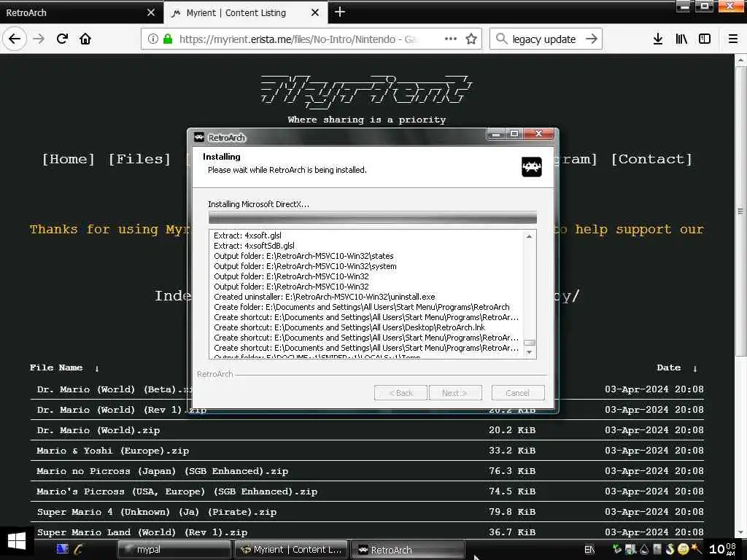Viewport: 747px width, 560px height.
Task: Go back using the browser back arrow
Action: click(x=15, y=39)
